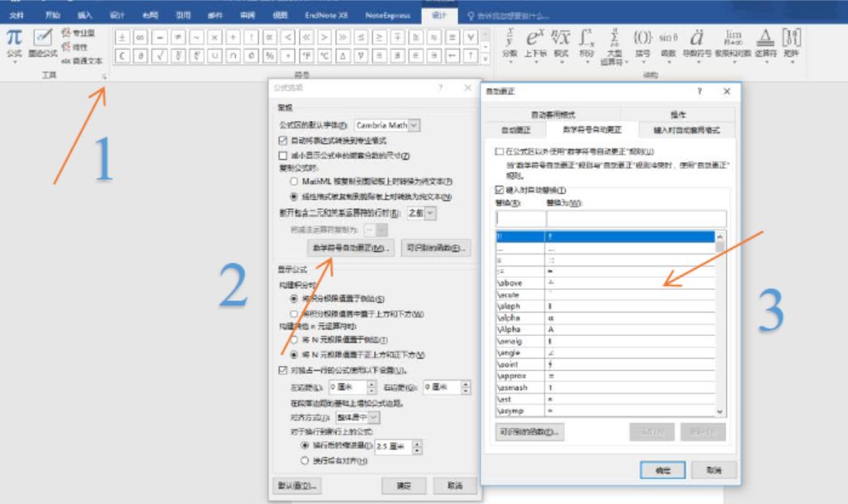
Task: Open the Cambria Math default font dropdown
Action: [x=414, y=125]
